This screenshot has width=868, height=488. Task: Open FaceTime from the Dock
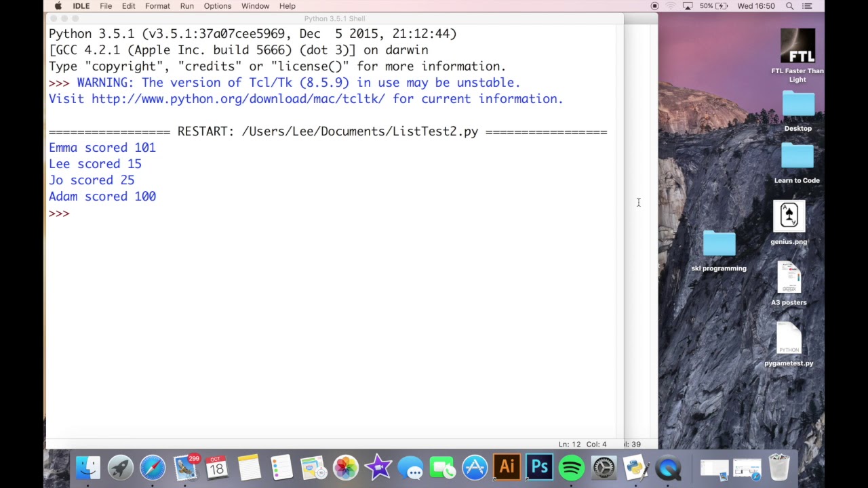tap(442, 468)
